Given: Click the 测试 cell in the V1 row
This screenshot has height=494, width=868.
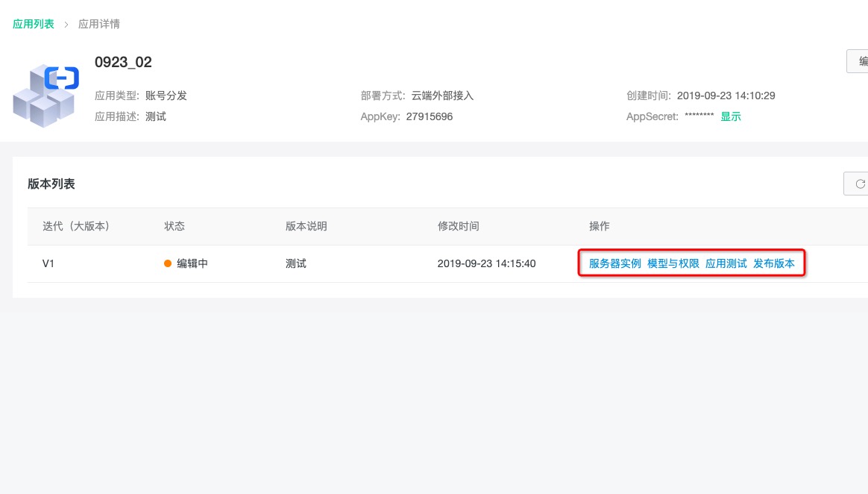Looking at the screenshot, I should [295, 263].
